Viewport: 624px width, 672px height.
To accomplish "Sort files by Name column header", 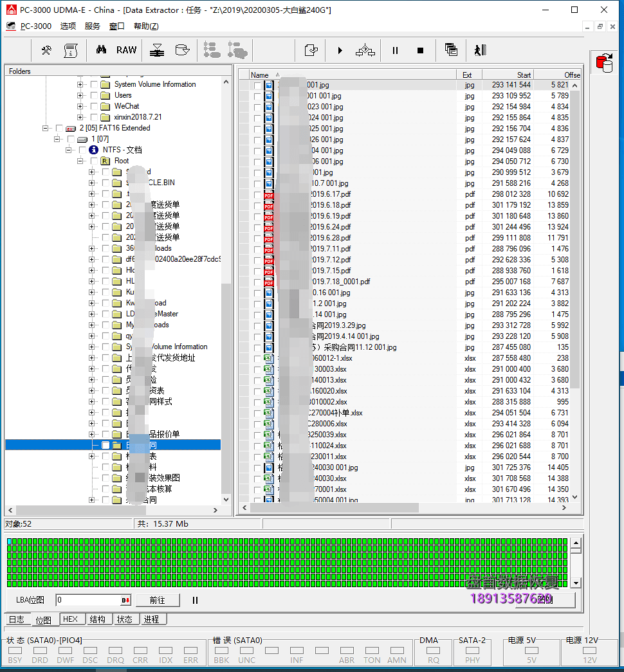I will [x=353, y=75].
